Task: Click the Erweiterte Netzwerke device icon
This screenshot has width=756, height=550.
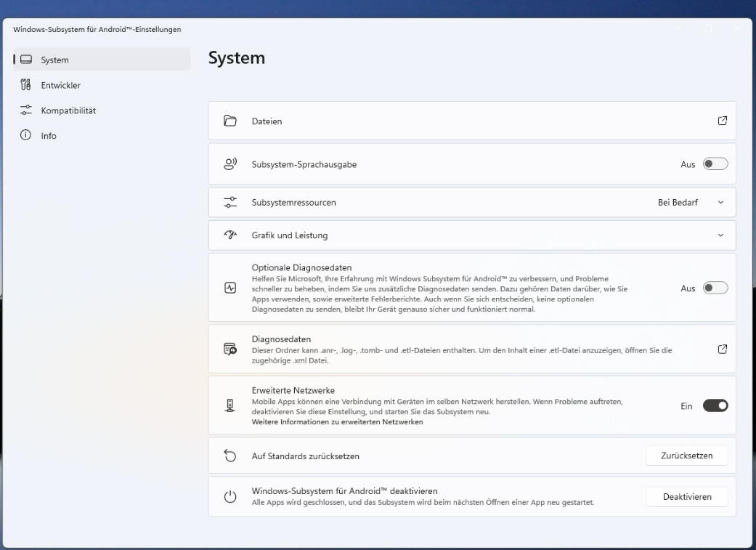Action: (x=229, y=405)
